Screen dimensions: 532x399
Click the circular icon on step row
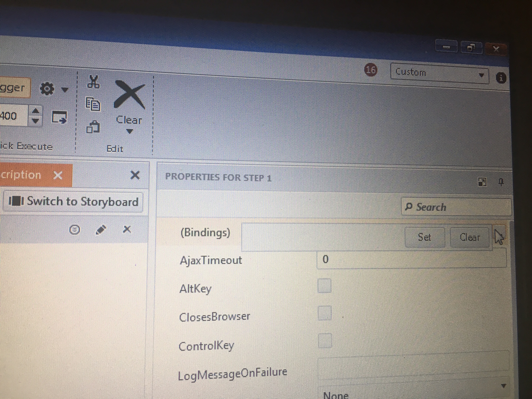(75, 230)
